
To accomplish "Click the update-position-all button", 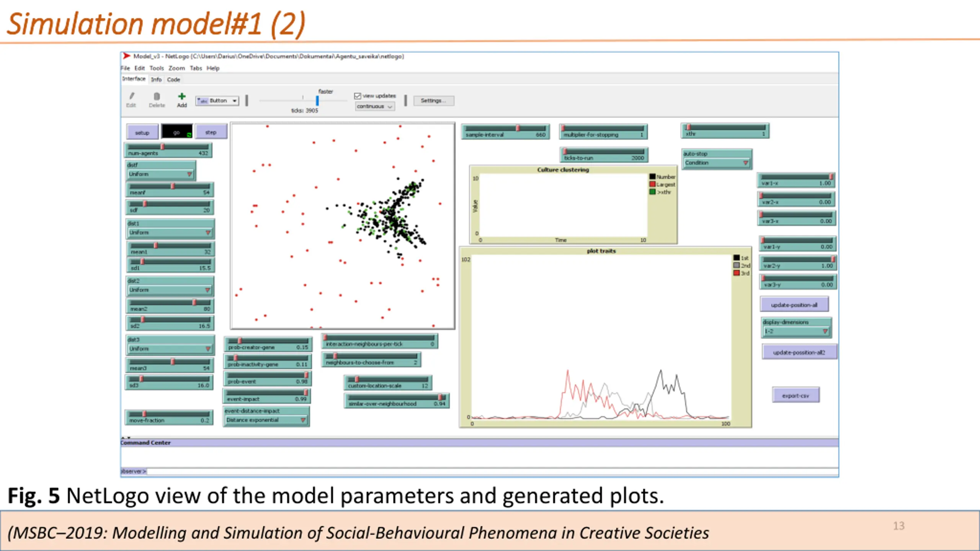I will pyautogui.click(x=794, y=305).
